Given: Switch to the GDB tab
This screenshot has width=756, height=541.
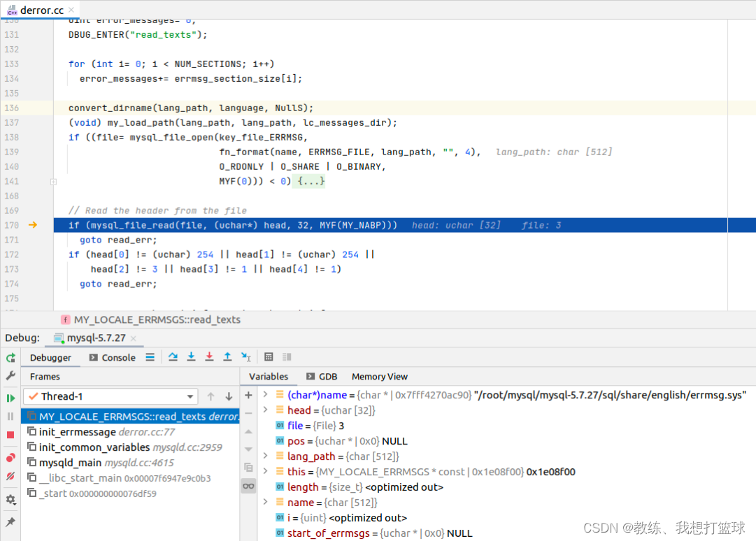Looking at the screenshot, I should (x=322, y=377).
